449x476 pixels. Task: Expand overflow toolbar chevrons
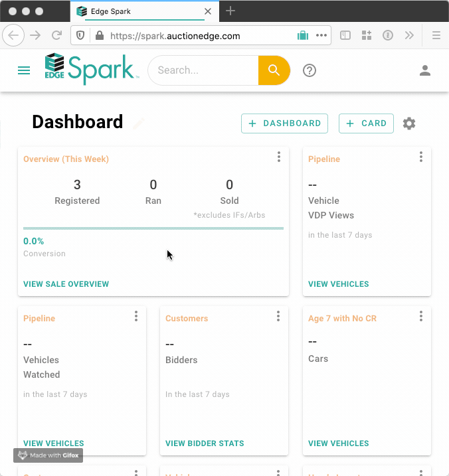(409, 36)
